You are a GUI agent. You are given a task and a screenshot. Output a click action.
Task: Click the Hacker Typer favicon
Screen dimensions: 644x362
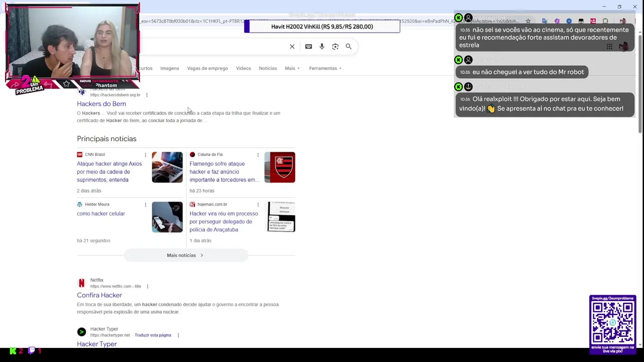82,332
